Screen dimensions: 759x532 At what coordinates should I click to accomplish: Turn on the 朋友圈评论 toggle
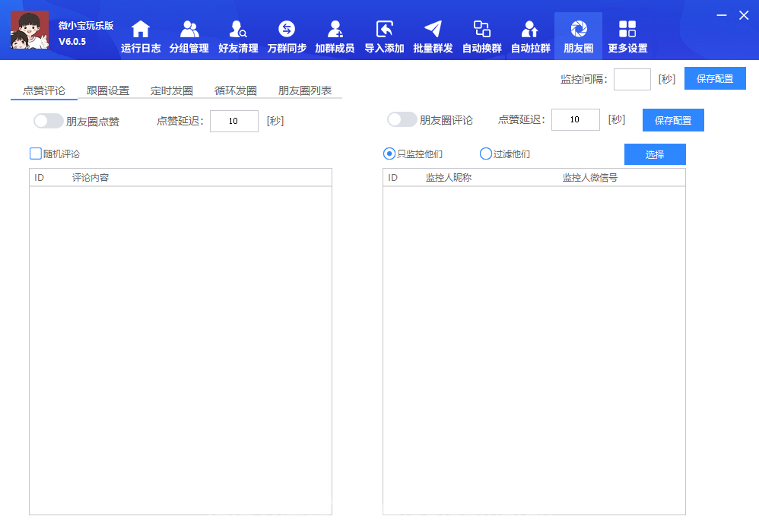(x=402, y=120)
